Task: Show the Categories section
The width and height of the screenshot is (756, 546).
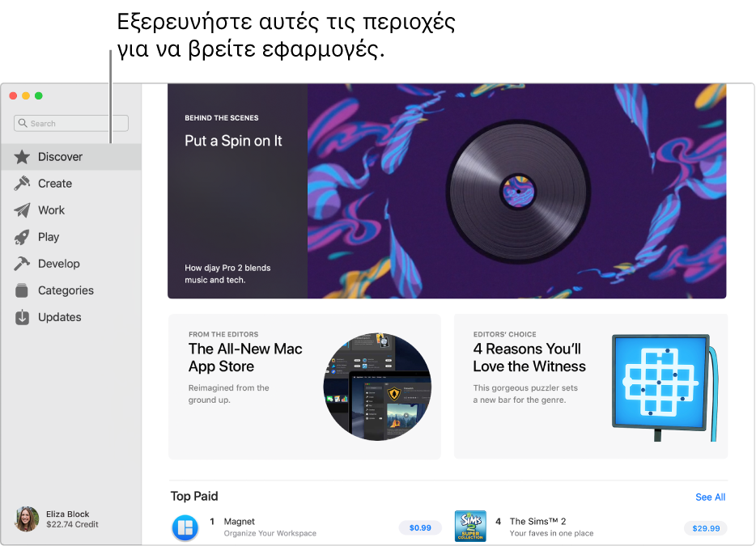Action: [71, 290]
